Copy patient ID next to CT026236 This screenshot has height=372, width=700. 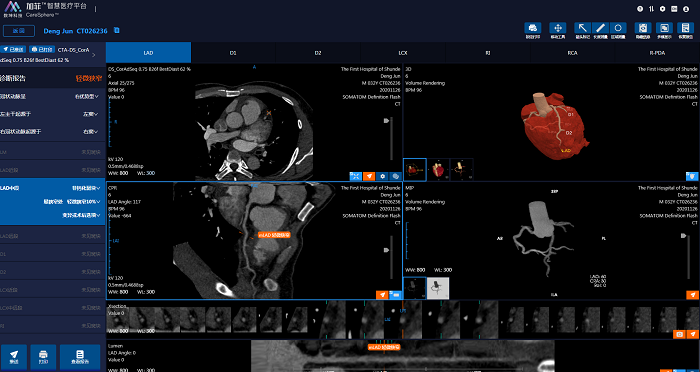[x=117, y=30]
